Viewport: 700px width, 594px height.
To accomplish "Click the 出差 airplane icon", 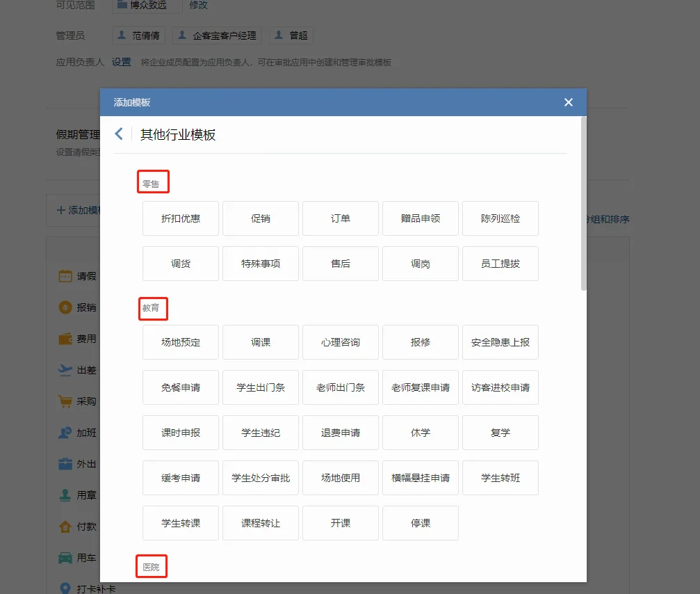I will click(x=65, y=370).
